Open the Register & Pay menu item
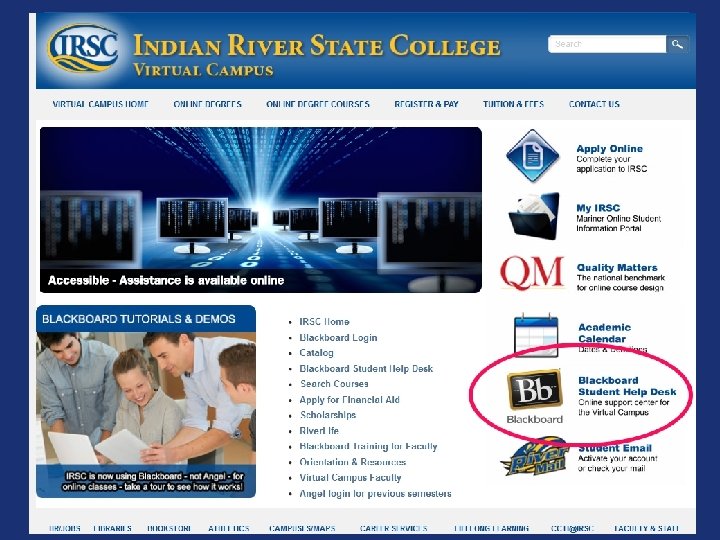This screenshot has height=540, width=720. 426,104
